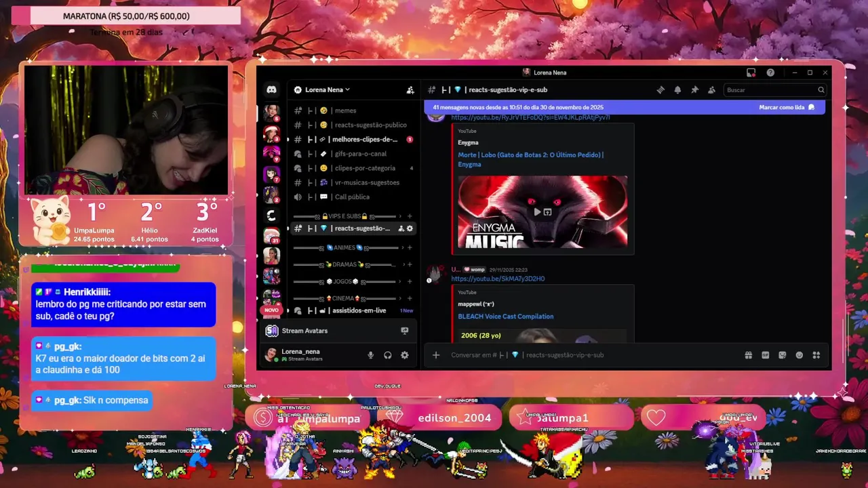
Task: Play the Enygma Music video thumbnail
Action: (542, 211)
